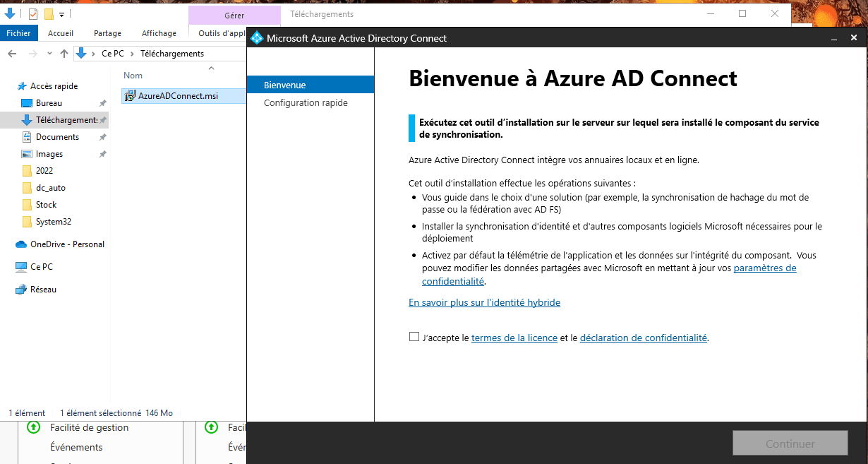Navigate up one level with the up arrow

64,54
